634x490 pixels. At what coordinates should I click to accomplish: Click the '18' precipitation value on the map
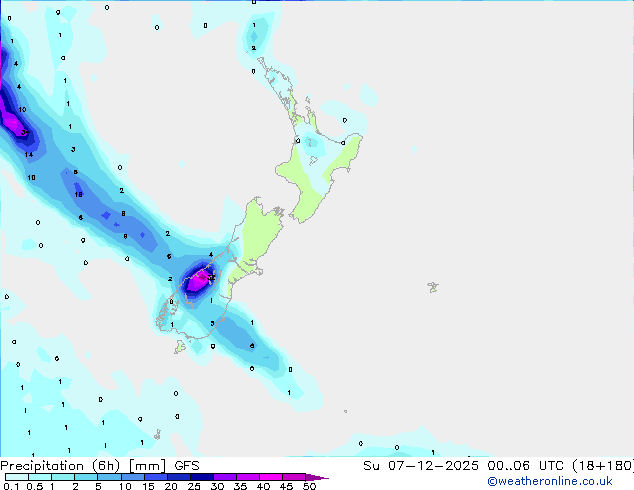78,194
